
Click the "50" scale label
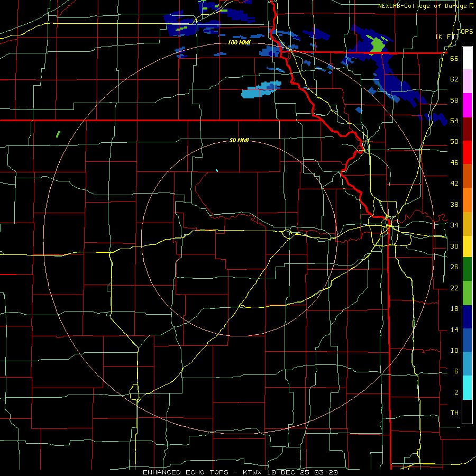coord(454,141)
